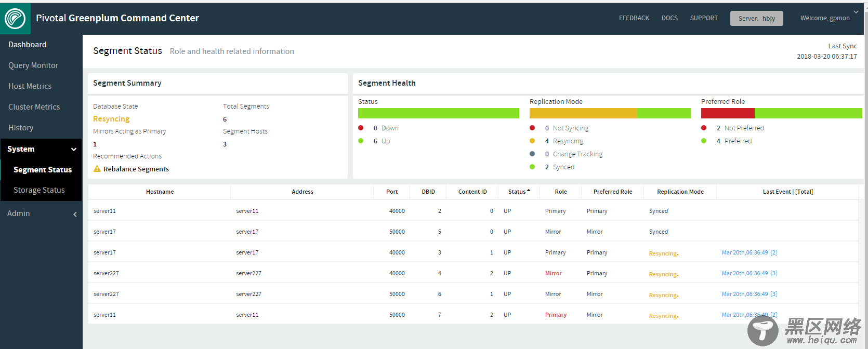Click hostname server17 in DBID 5 row

pos(104,232)
